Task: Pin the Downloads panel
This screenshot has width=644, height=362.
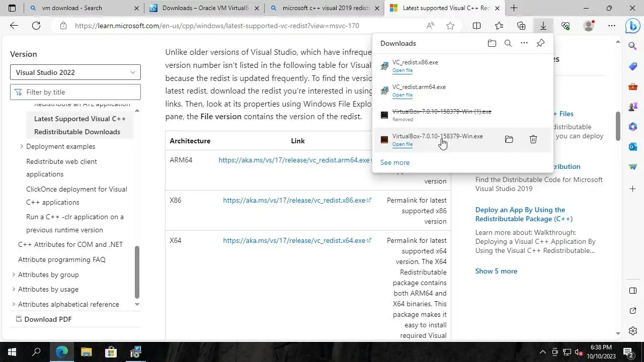Action: [x=540, y=43]
